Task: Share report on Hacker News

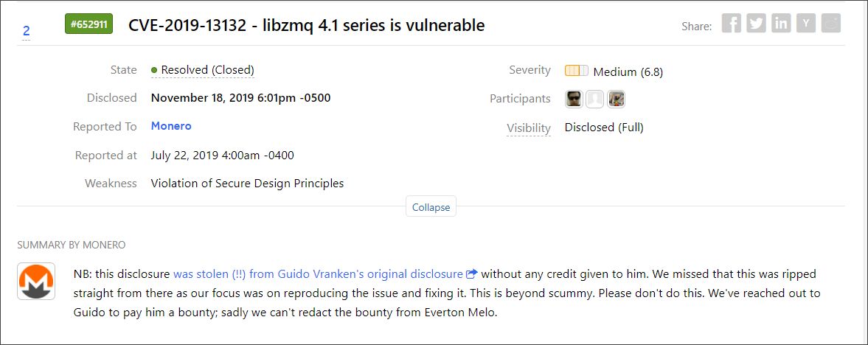Action: point(806,24)
